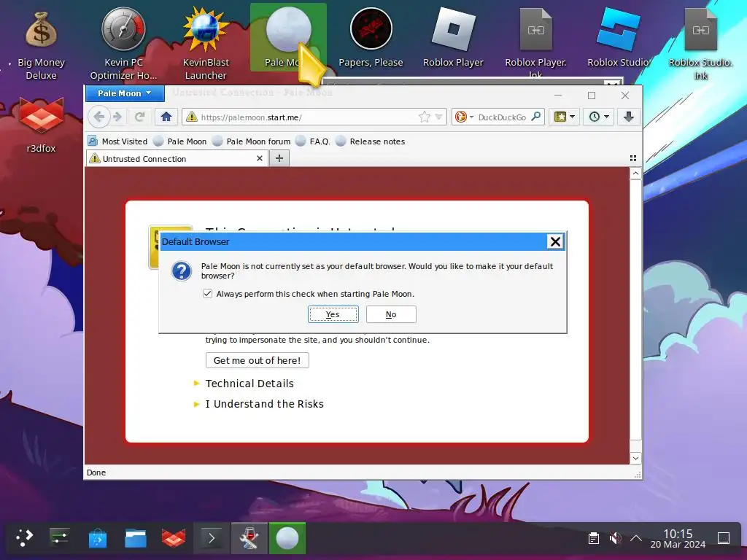This screenshot has height=560, width=747.
Task: Click Yes to set default browser
Action: 333,314
